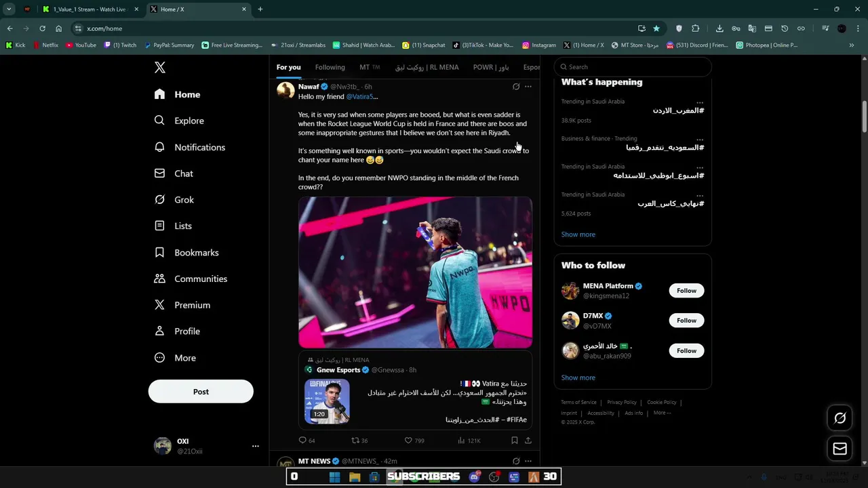This screenshot has width=868, height=488.
Task: Click the Search input field
Action: 633,67
